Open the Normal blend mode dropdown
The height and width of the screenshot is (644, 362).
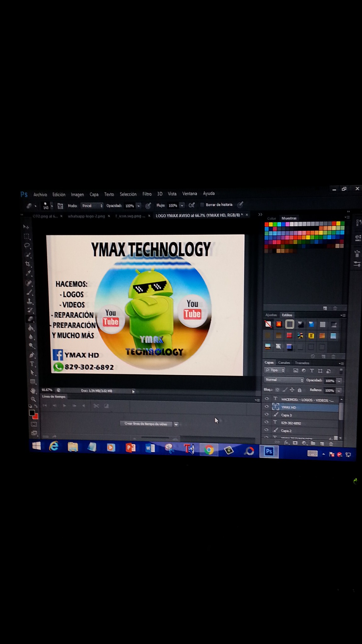pyautogui.click(x=284, y=380)
